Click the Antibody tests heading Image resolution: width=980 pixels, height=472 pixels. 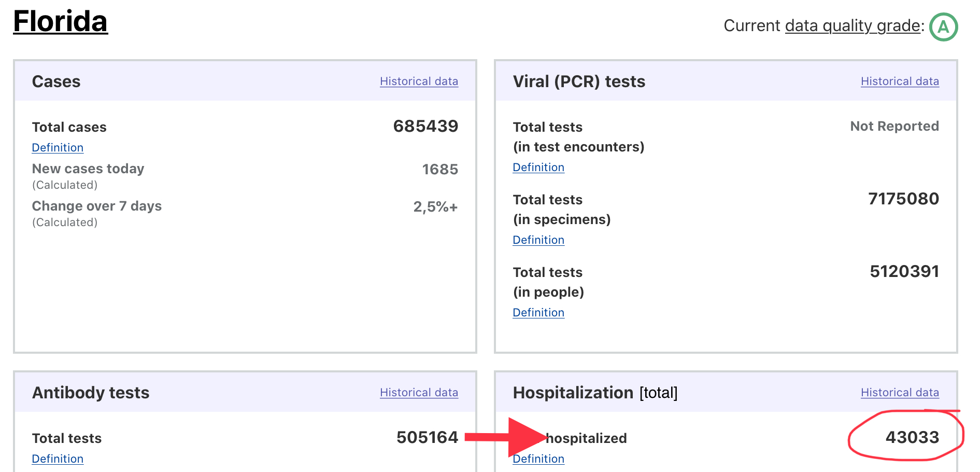(91, 393)
